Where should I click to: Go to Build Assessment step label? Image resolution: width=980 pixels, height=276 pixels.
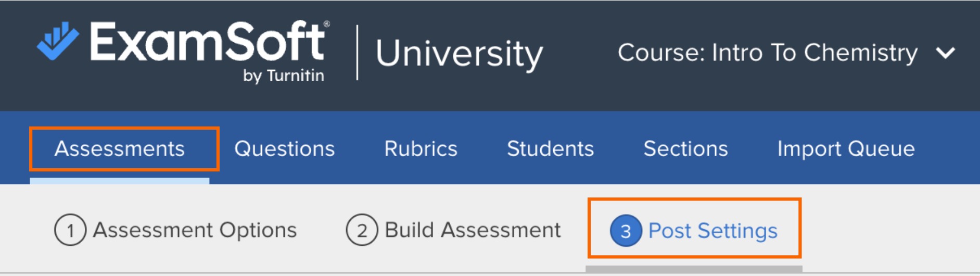pos(473,230)
